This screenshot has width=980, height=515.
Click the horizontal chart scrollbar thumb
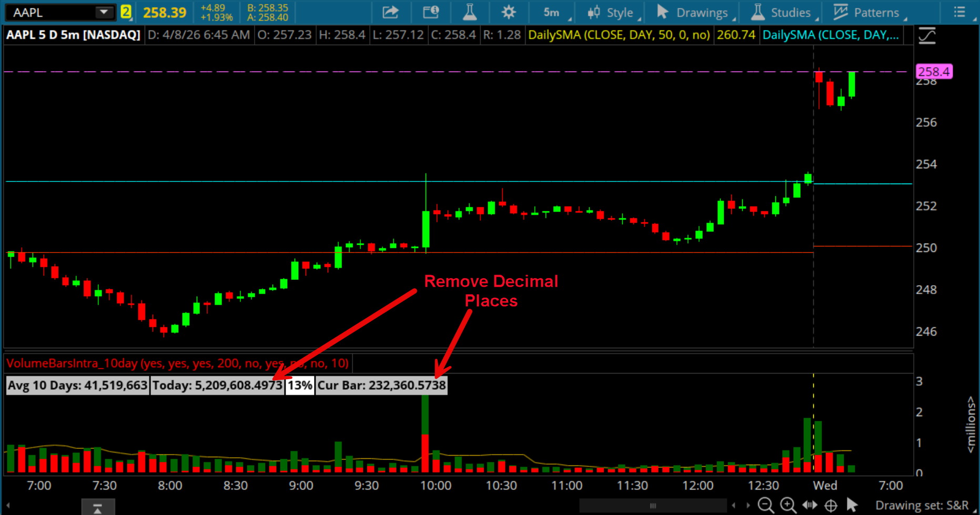tap(653, 506)
